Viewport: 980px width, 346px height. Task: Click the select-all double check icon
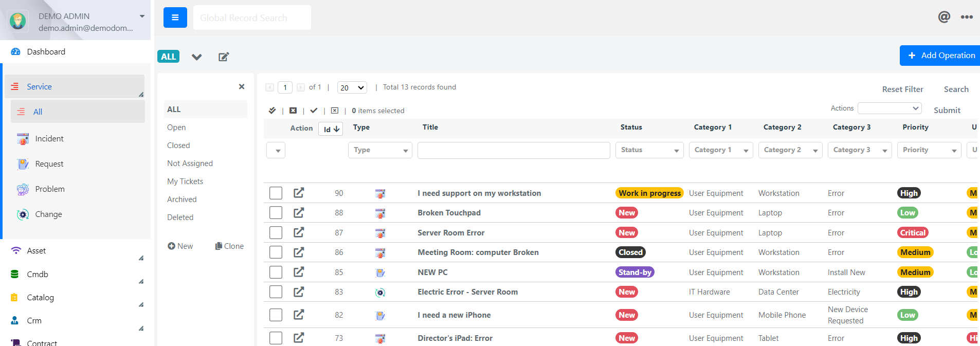coord(272,111)
